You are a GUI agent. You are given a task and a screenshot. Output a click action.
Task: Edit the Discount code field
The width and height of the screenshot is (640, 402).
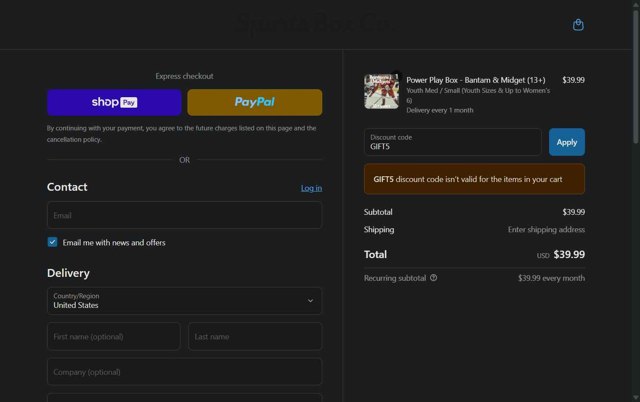pyautogui.click(x=453, y=142)
